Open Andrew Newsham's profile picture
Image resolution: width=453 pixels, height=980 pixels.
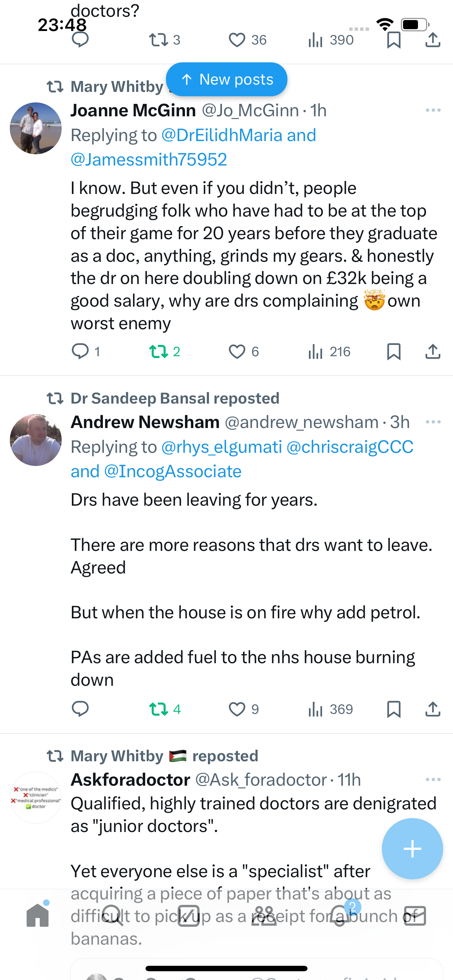click(x=36, y=440)
